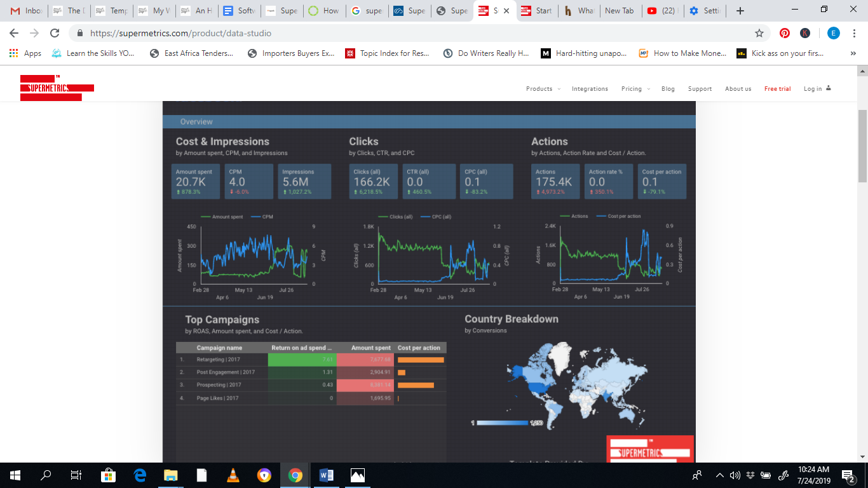Open the Pinterest extension
Screen dimensions: 868x488
point(785,33)
